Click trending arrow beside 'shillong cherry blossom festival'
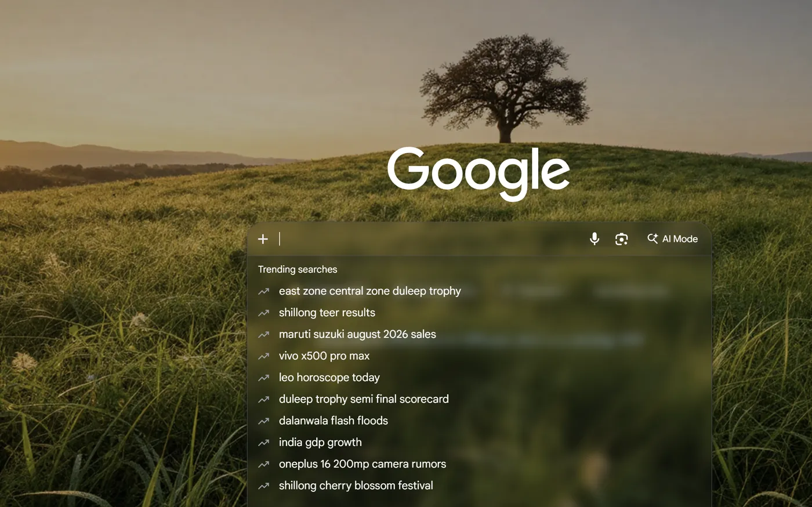Screen dimensions: 812x507 pos(263,486)
